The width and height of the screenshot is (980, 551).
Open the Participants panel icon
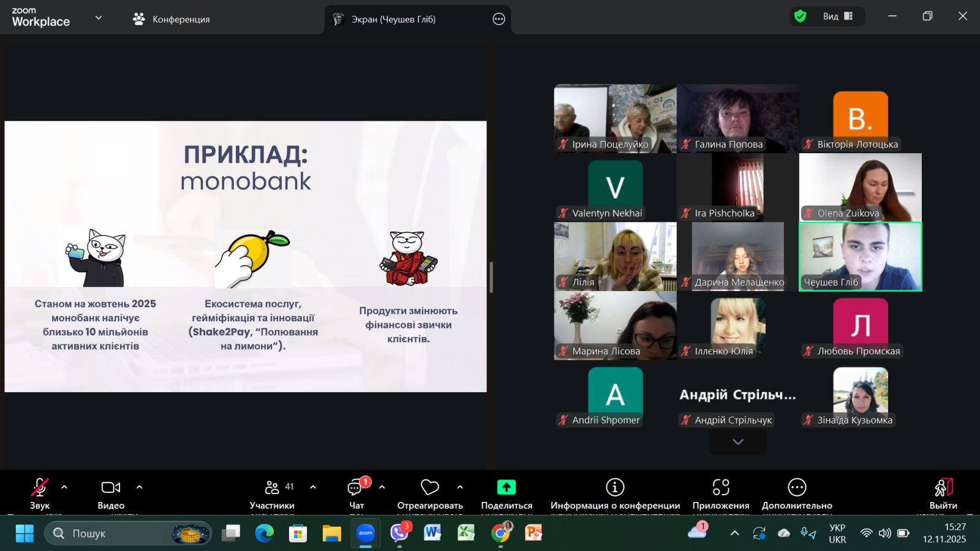[x=272, y=488]
